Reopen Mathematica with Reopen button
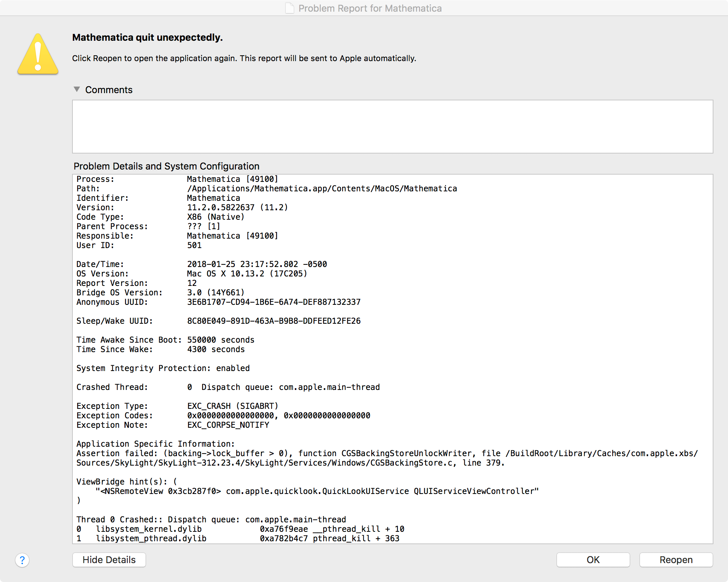This screenshot has height=582, width=728. [x=676, y=560]
